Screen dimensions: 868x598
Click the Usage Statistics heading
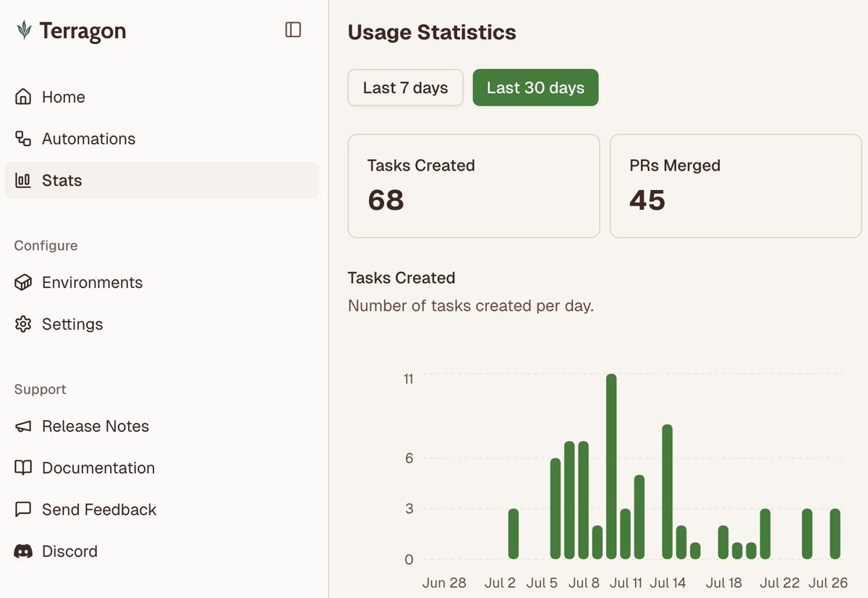point(432,33)
